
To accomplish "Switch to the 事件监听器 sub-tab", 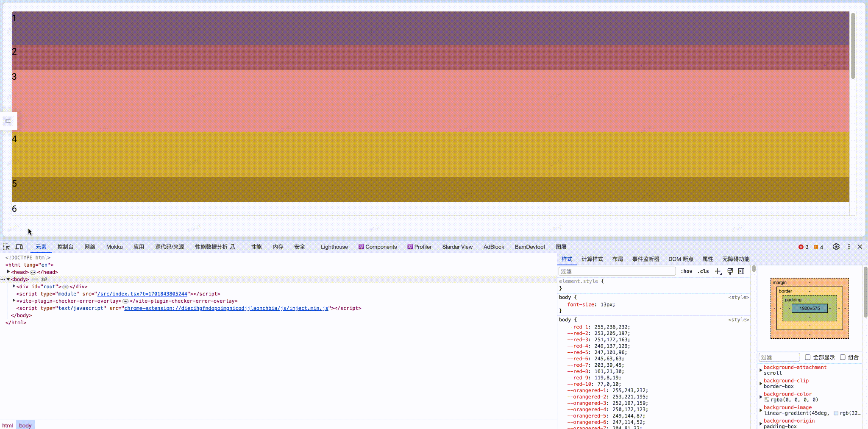I will 645,259.
